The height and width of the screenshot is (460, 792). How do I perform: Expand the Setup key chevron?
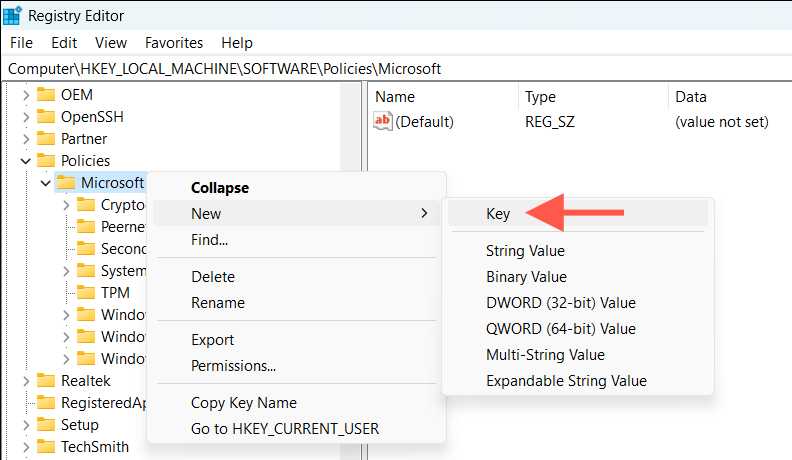24,425
